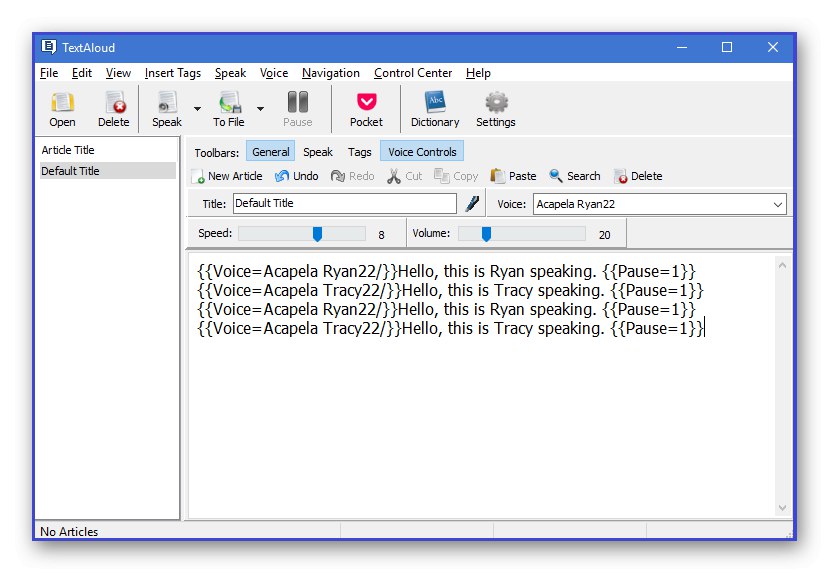
Task: Click the Article Title column header
Action: coord(68,150)
